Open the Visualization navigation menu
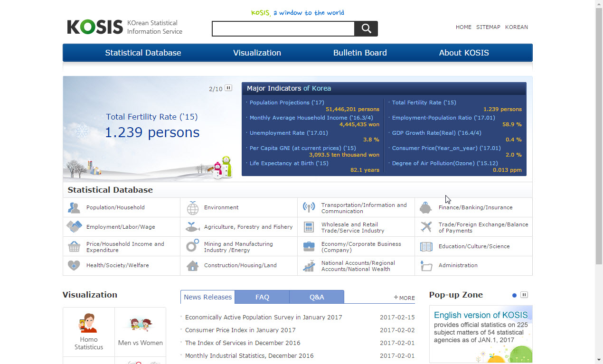 (x=257, y=53)
